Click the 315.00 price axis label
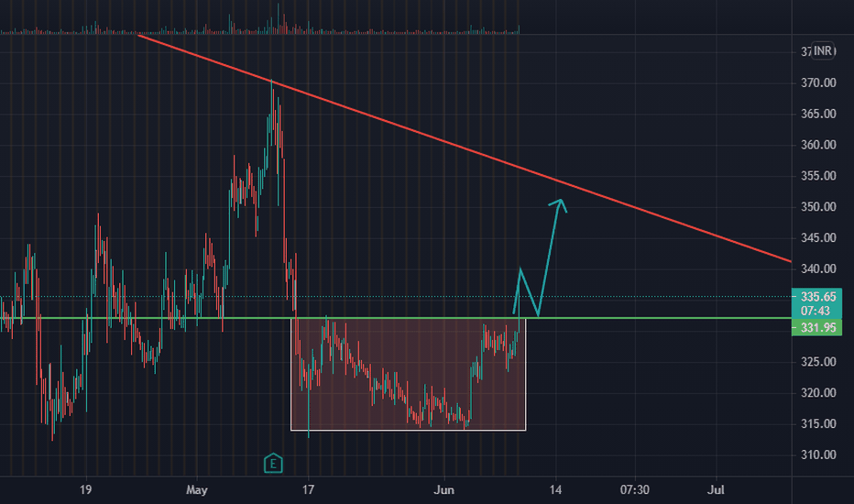 818,424
